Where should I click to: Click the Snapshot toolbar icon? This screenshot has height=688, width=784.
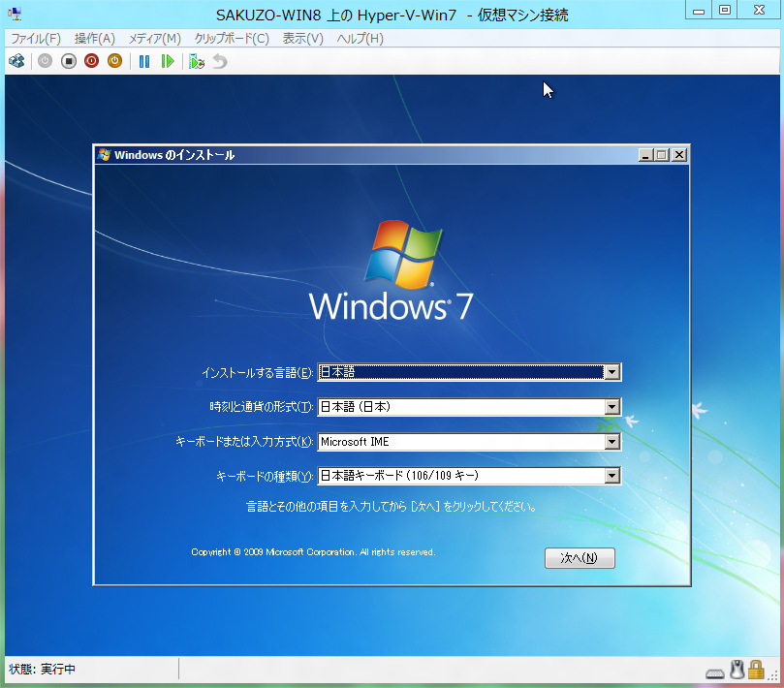click(x=197, y=61)
